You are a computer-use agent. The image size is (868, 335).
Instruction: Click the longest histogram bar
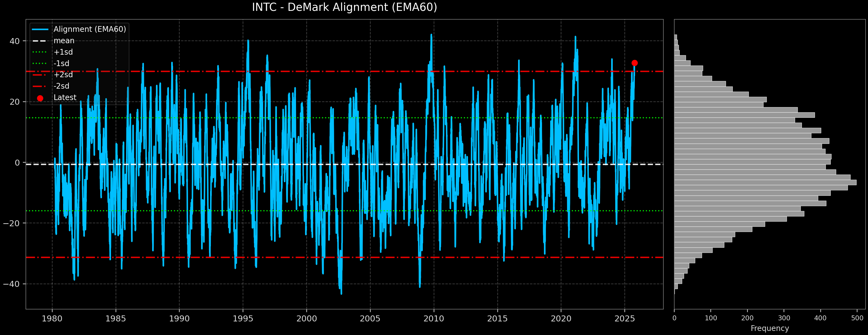point(765,182)
